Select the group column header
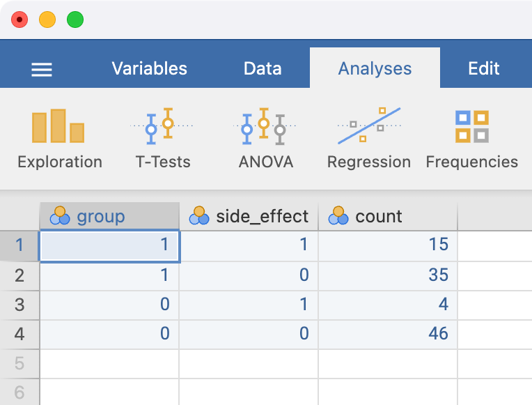This screenshot has width=532, height=405. point(101,216)
